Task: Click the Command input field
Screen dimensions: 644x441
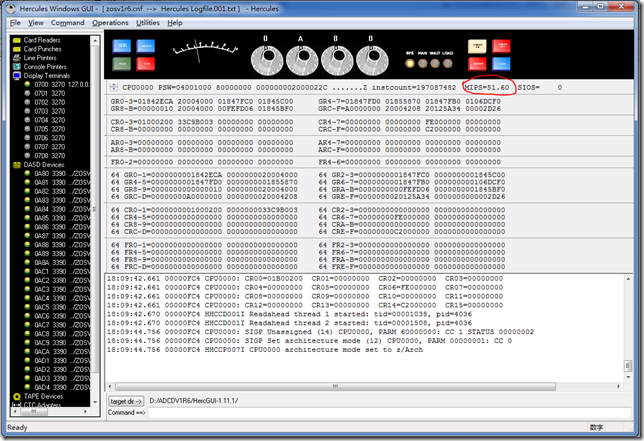Action: 389,413
